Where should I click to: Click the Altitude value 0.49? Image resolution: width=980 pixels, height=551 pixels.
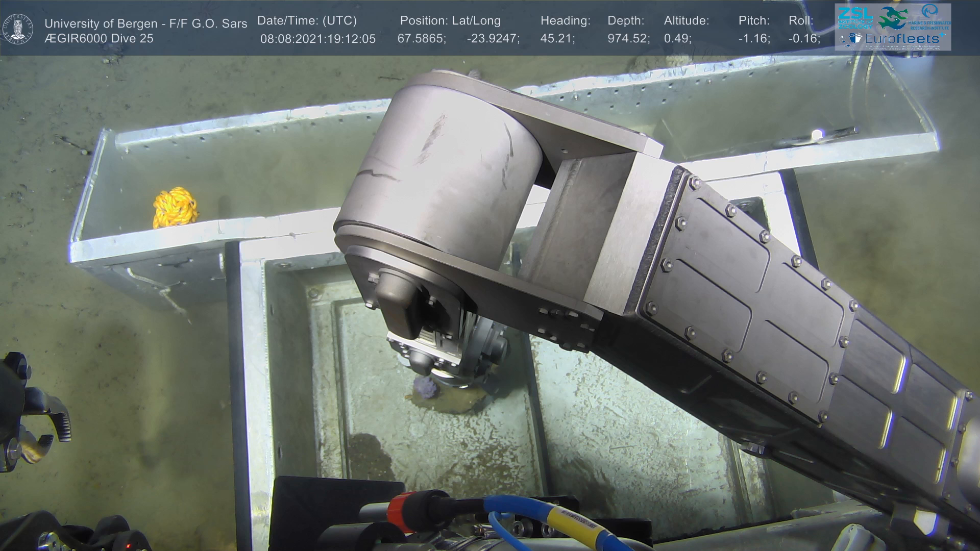[x=677, y=39]
